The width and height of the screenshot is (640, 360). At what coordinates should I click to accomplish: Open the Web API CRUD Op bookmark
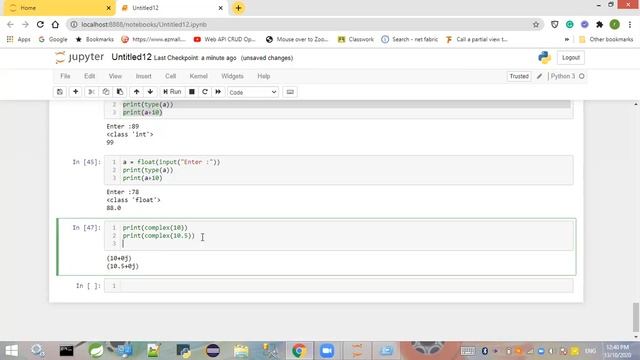click(x=224, y=39)
